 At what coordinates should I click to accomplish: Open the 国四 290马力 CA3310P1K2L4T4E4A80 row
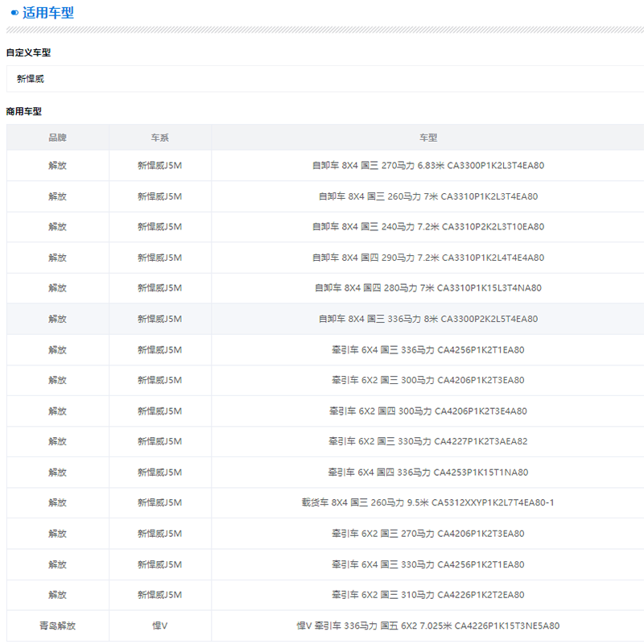(427, 258)
